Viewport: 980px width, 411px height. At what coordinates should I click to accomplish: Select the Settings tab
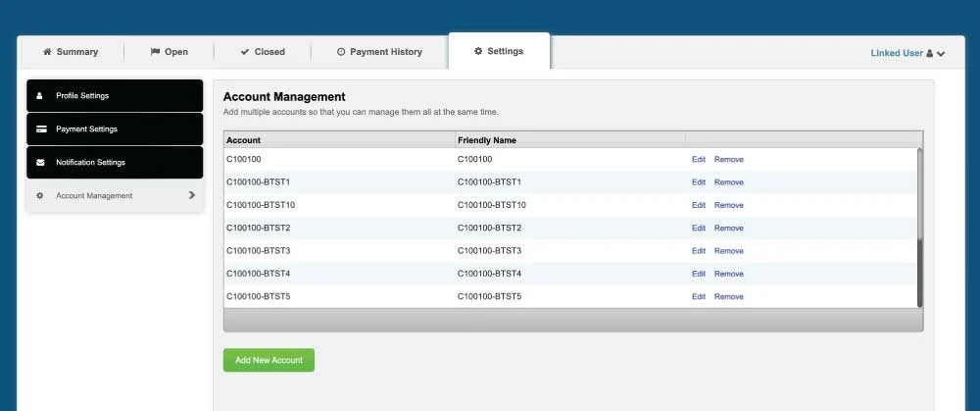499,51
